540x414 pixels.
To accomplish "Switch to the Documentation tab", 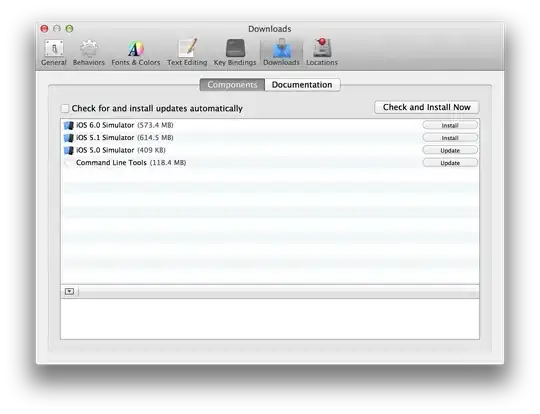I will 302,85.
